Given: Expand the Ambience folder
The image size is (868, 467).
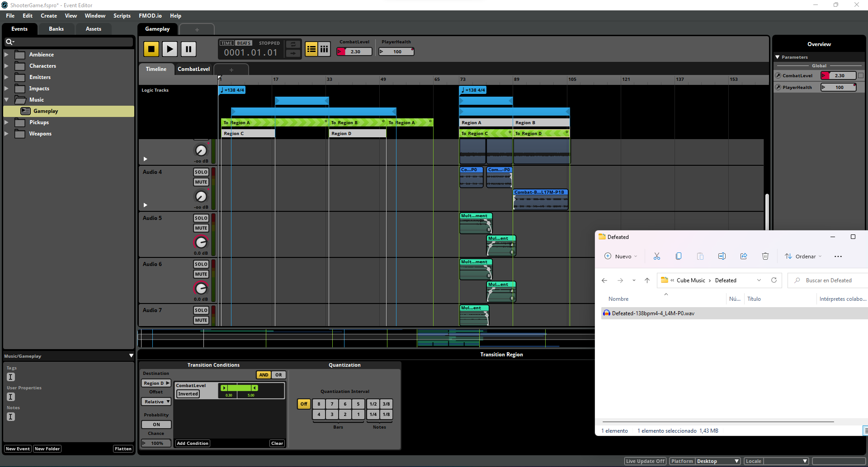Looking at the screenshot, I should [6, 54].
